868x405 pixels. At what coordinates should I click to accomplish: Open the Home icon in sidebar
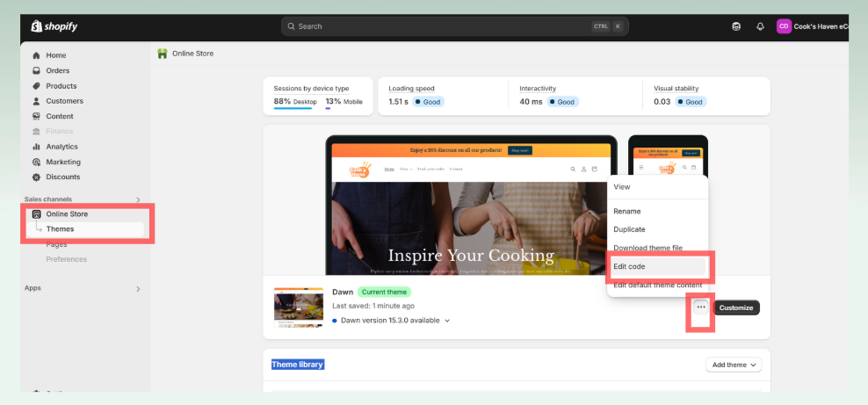pyautogui.click(x=37, y=55)
